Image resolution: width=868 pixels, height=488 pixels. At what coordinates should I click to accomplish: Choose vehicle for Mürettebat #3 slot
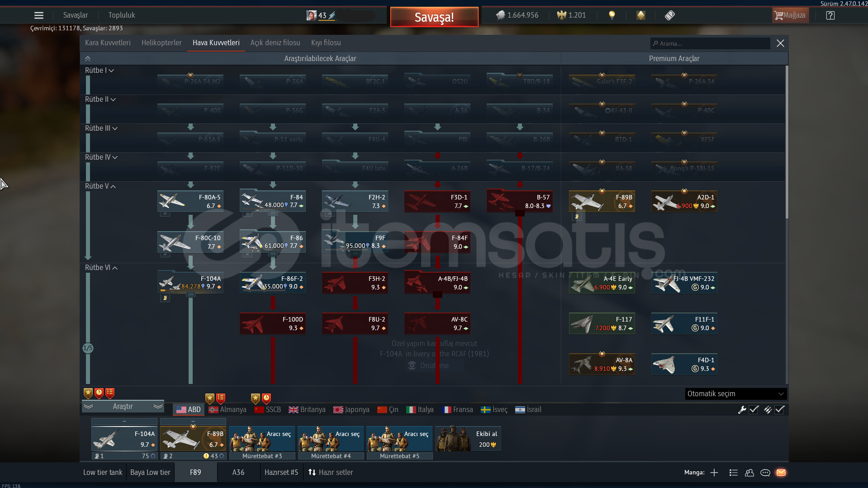pos(262,439)
